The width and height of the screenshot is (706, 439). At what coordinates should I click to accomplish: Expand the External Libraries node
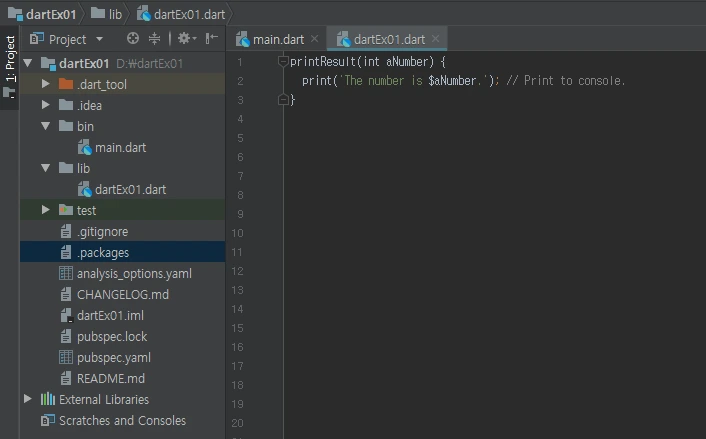27,399
